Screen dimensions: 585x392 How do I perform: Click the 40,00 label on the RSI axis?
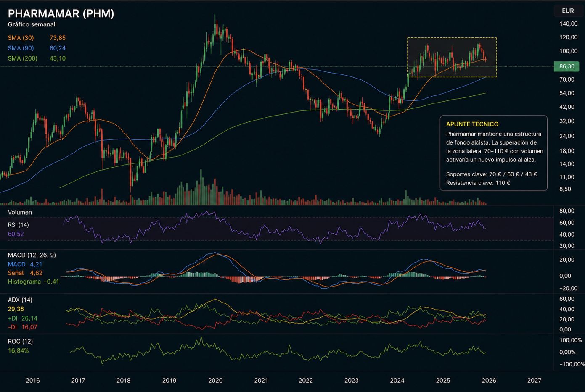point(567,234)
